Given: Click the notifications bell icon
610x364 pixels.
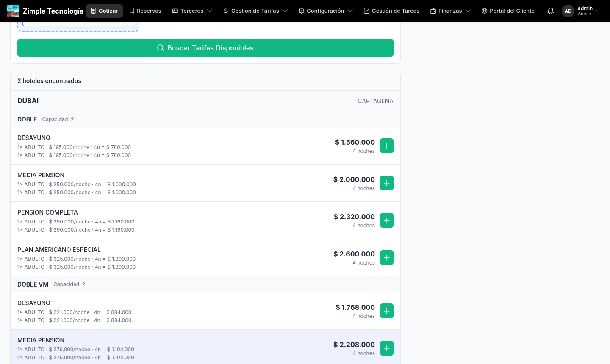Looking at the screenshot, I should click(x=550, y=11).
